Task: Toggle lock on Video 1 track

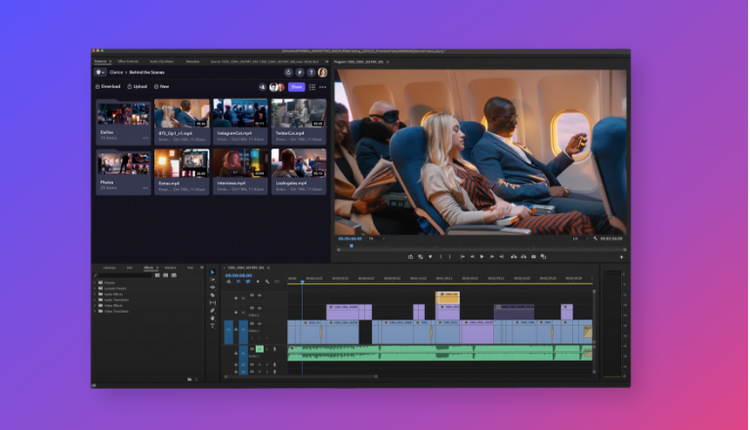Action: 236,330
